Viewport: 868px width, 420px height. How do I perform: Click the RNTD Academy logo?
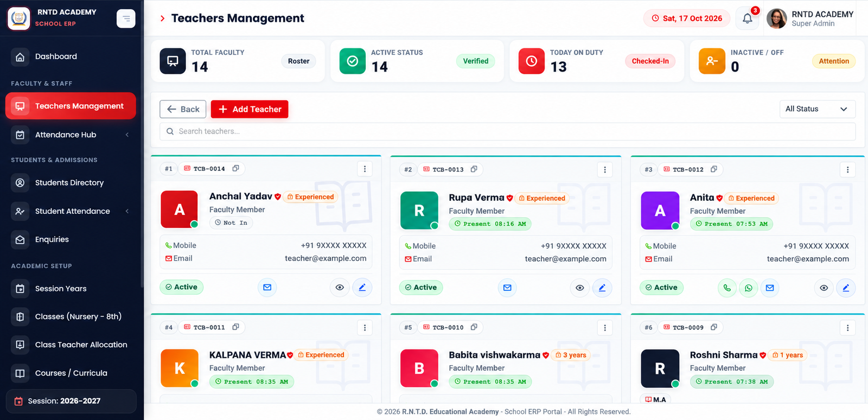point(19,18)
